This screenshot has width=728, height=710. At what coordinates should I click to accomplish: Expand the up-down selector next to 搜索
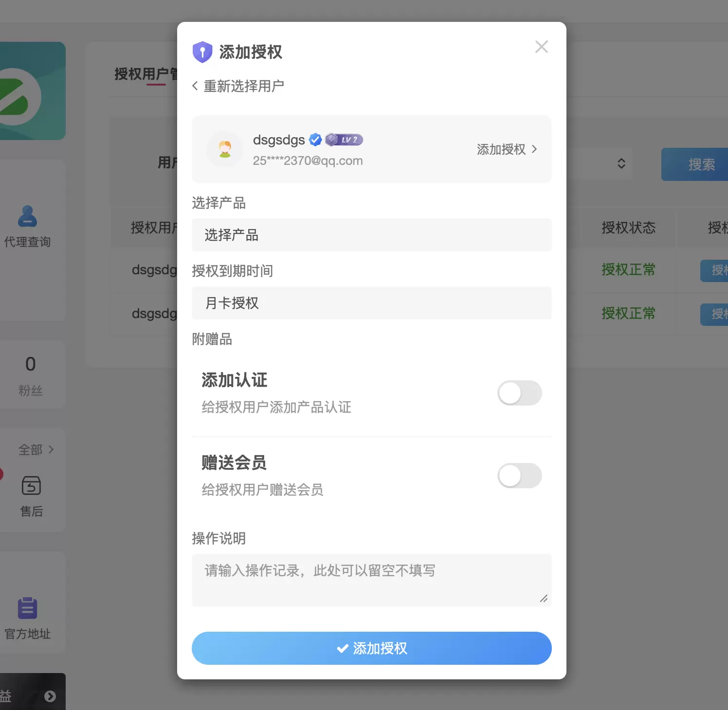[x=621, y=163]
